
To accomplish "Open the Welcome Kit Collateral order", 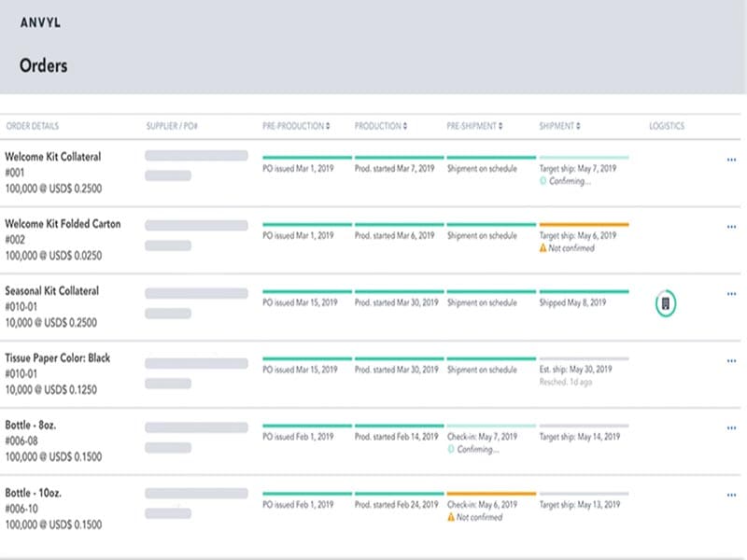I will point(53,157).
